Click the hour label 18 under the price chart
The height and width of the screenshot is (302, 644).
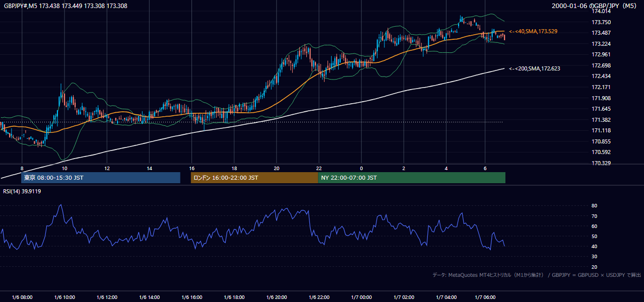point(234,168)
